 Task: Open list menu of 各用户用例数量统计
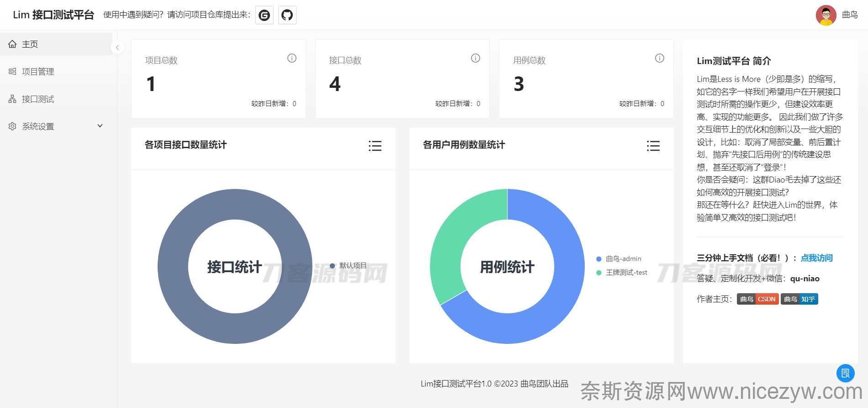pos(653,145)
